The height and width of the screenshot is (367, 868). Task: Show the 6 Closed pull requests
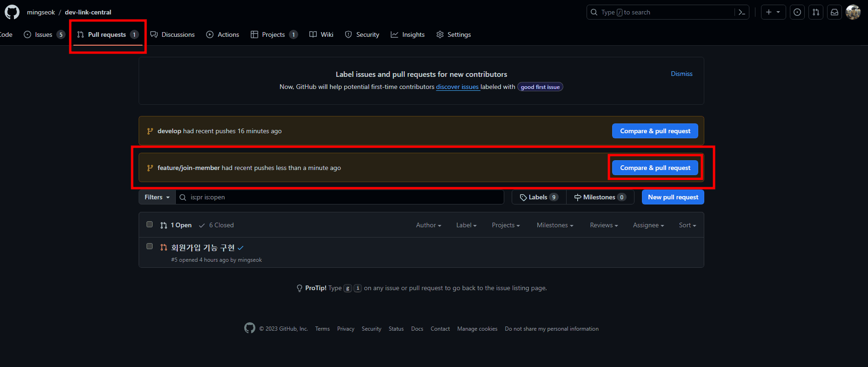coord(217,225)
